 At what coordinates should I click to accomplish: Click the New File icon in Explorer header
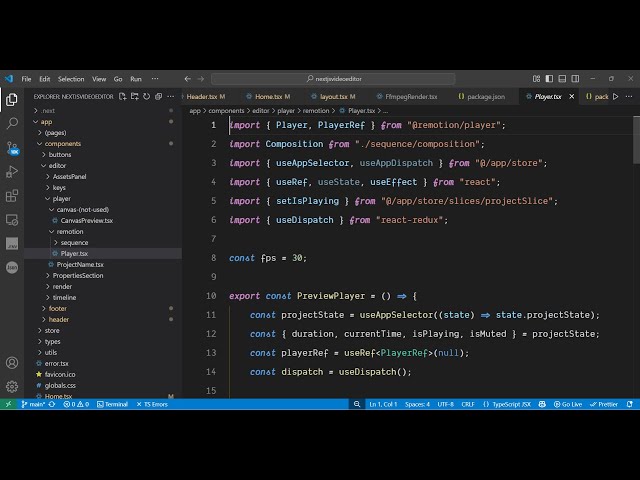(122, 96)
